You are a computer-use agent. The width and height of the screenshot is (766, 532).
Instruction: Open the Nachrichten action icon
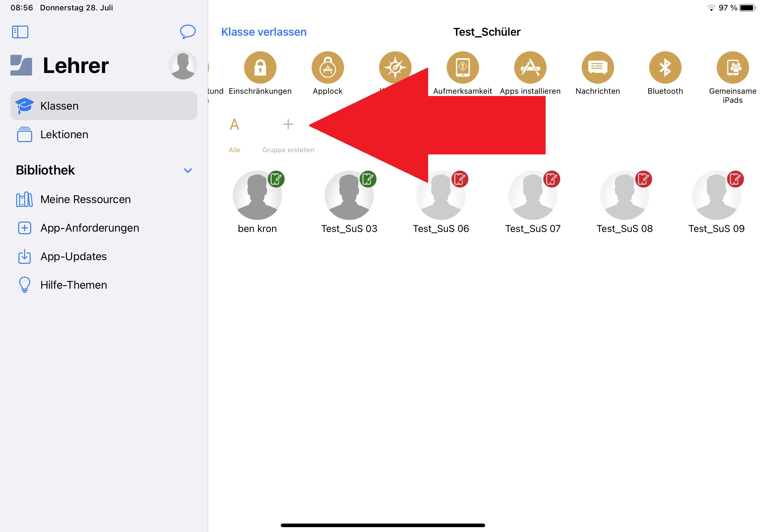[x=598, y=67]
